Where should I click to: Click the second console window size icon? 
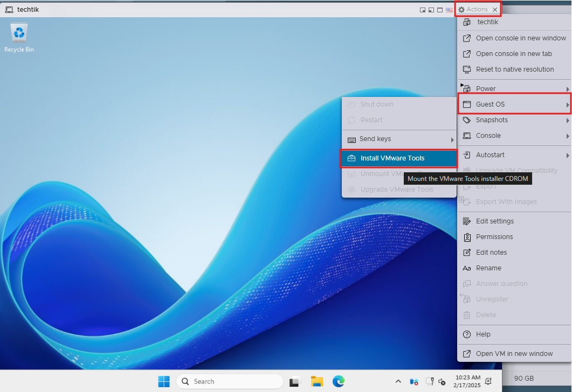point(431,10)
